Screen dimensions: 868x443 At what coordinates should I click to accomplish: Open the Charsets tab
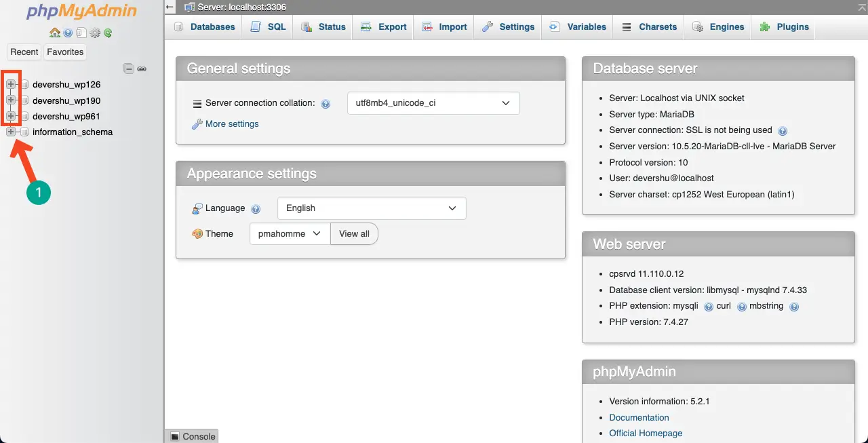click(648, 27)
